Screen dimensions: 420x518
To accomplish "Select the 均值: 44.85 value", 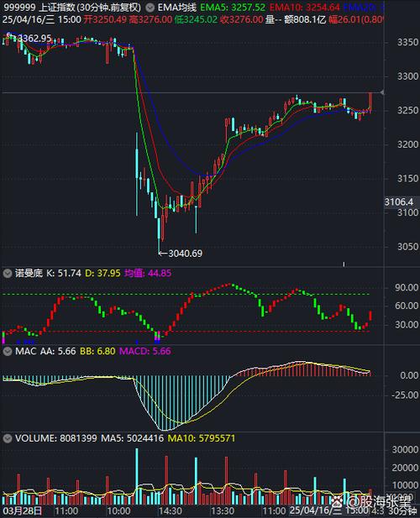I will [148, 273].
